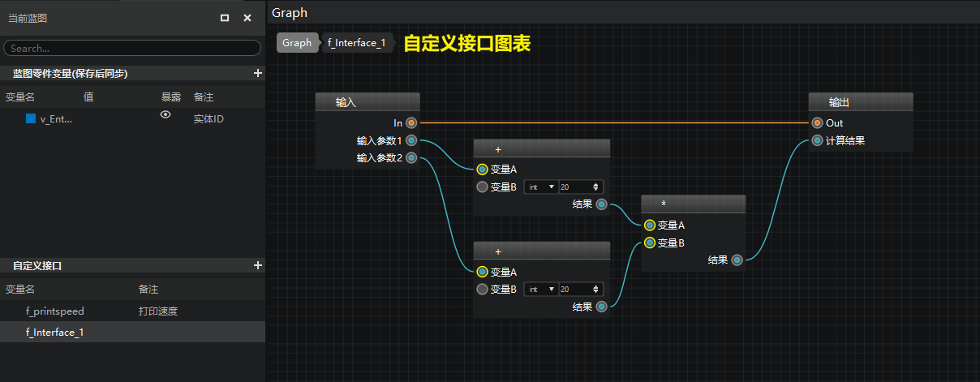Select the f_Interface_1 interface row
The image size is (980, 382).
click(x=132, y=332)
